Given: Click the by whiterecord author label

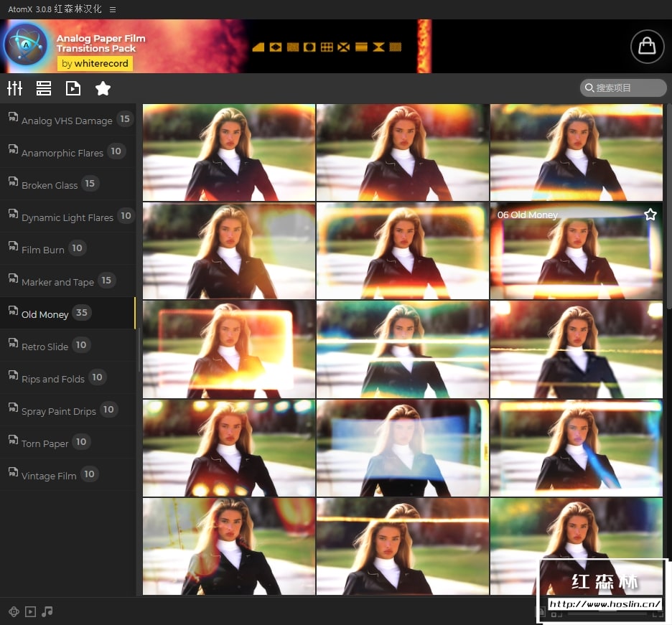Looking at the screenshot, I should click(95, 63).
